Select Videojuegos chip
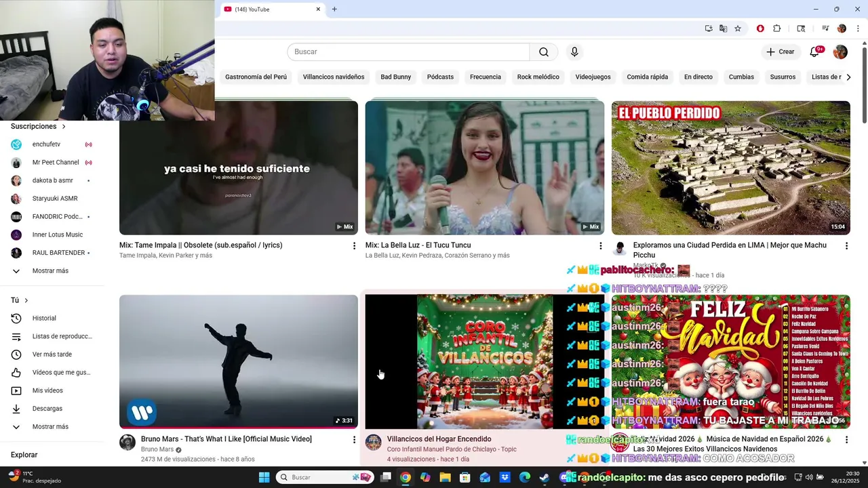 [x=593, y=77]
